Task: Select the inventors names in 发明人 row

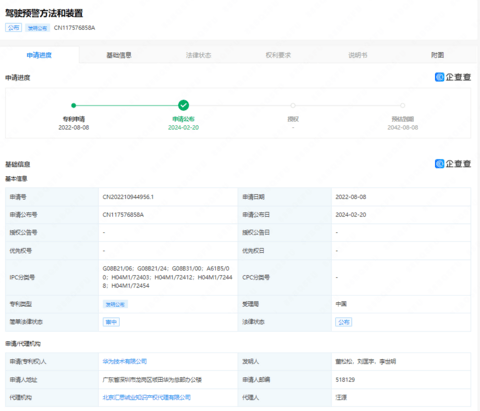Action: [x=366, y=361]
